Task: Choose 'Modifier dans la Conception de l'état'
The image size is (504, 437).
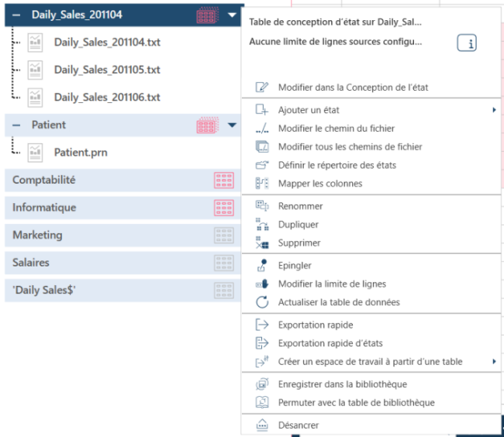Action: tap(353, 88)
